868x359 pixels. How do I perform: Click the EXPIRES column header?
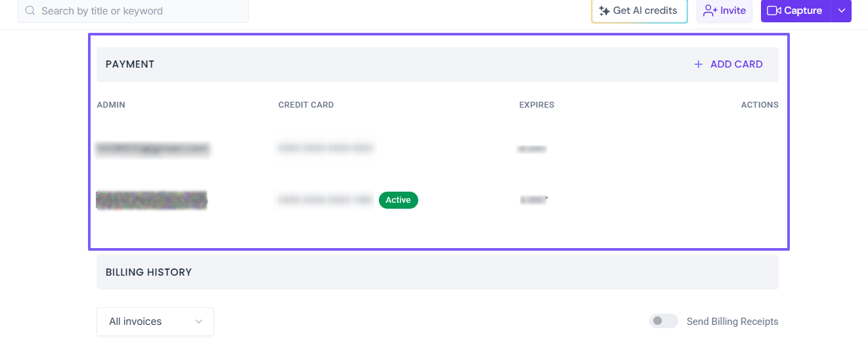point(537,105)
